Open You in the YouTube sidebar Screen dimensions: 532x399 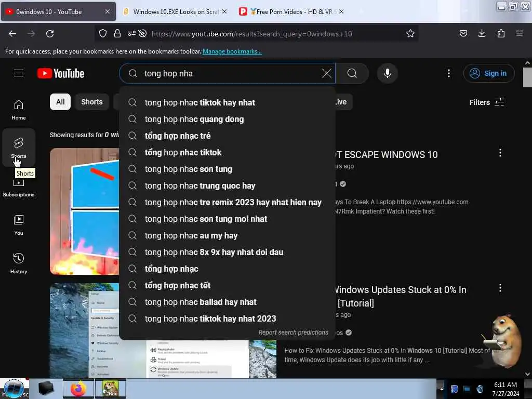pos(19,225)
